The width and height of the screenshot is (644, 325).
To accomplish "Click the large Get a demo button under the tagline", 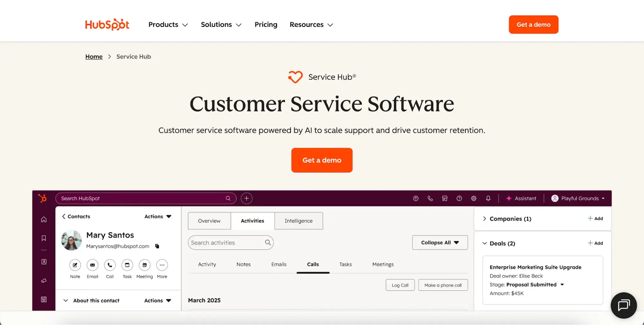I will tap(322, 160).
